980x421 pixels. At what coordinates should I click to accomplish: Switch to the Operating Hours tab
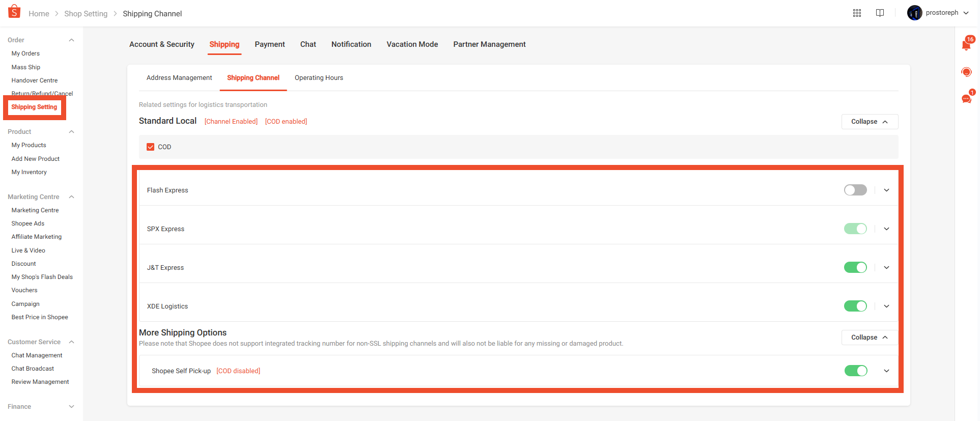(319, 78)
